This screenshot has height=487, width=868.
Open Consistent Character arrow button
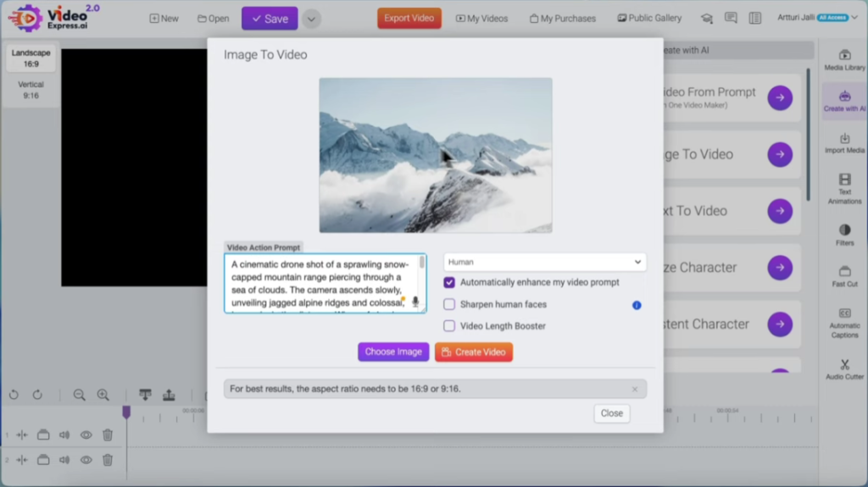tap(780, 324)
